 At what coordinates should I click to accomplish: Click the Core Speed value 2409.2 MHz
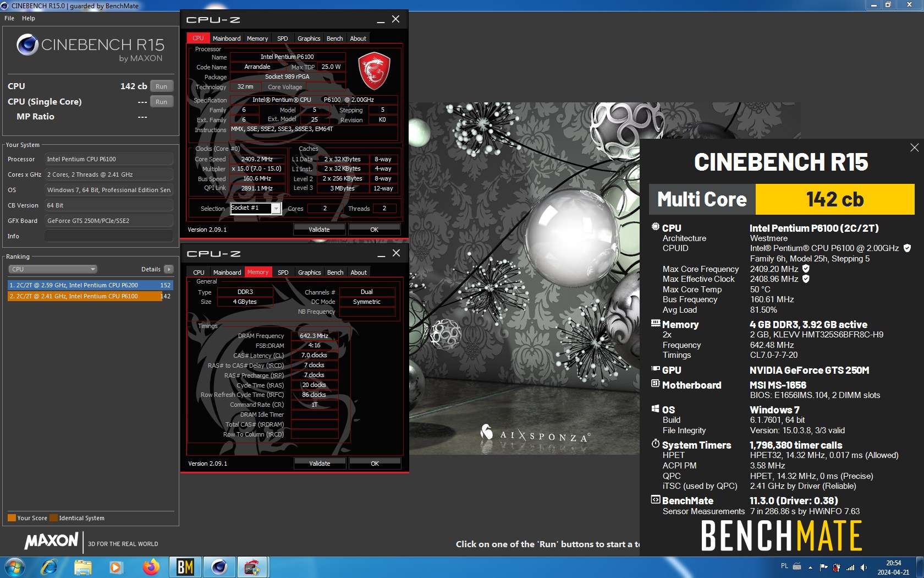257,159
